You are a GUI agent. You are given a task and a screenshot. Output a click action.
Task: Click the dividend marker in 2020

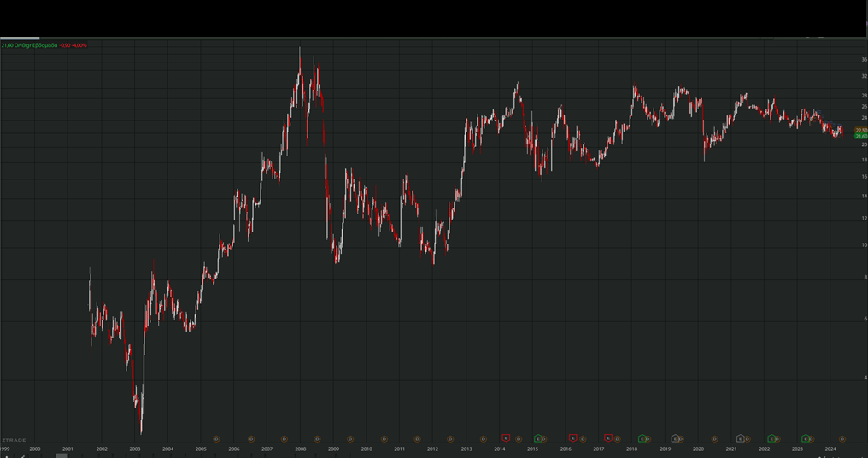[x=715, y=439]
